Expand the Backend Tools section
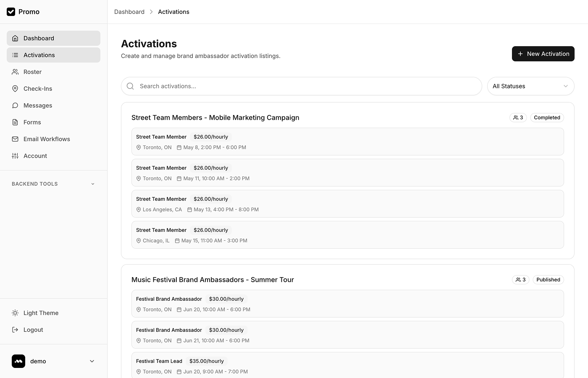 pyautogui.click(x=52, y=184)
